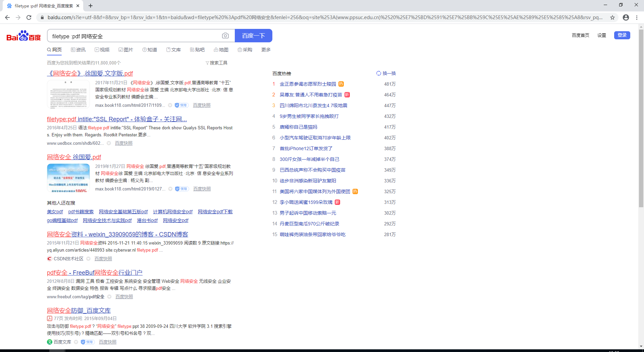Click the blue book118 result thumbnail
The width and height of the screenshot is (644, 352).
68,178
